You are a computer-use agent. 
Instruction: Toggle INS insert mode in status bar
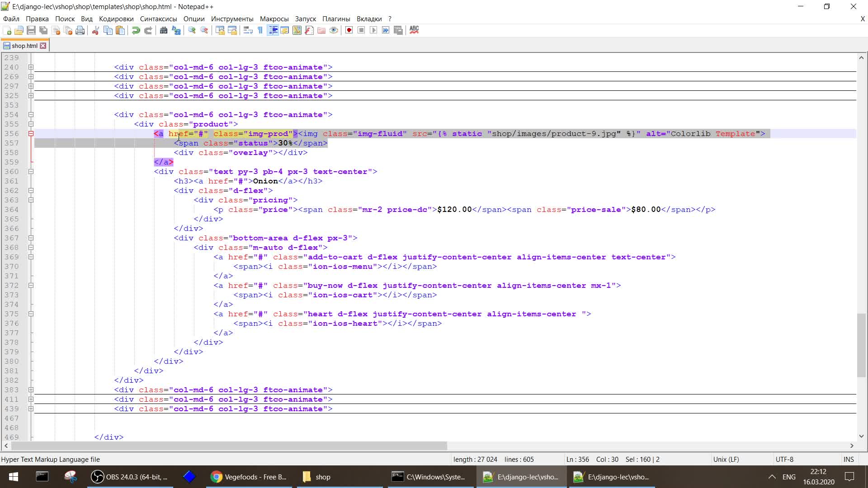(849, 459)
